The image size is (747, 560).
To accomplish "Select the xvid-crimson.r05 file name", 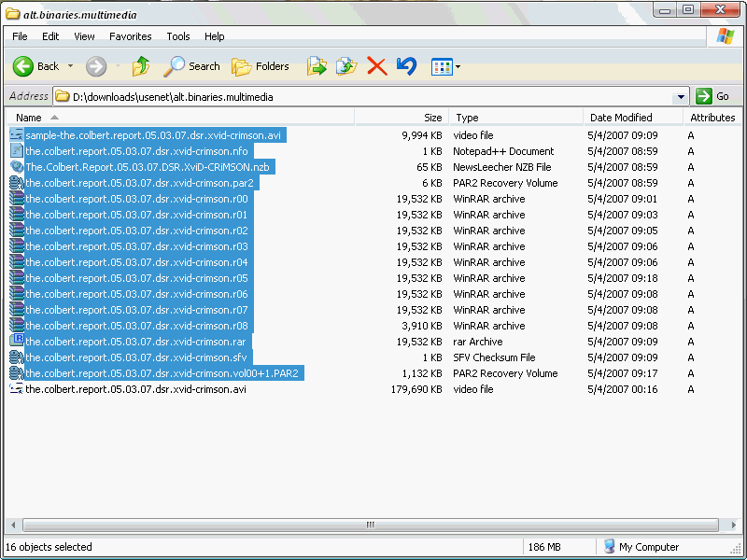I will [136, 278].
